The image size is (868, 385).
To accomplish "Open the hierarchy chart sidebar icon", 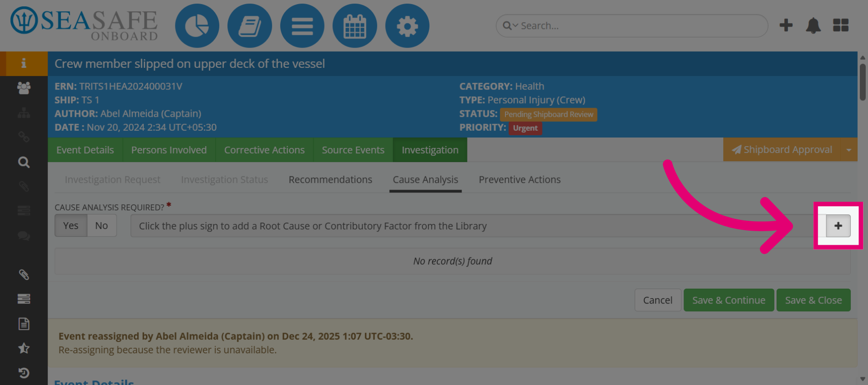I will (x=24, y=113).
